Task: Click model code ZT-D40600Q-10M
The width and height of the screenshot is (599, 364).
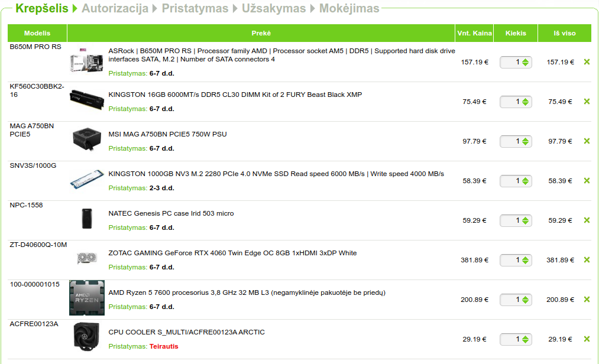Action: (38, 245)
